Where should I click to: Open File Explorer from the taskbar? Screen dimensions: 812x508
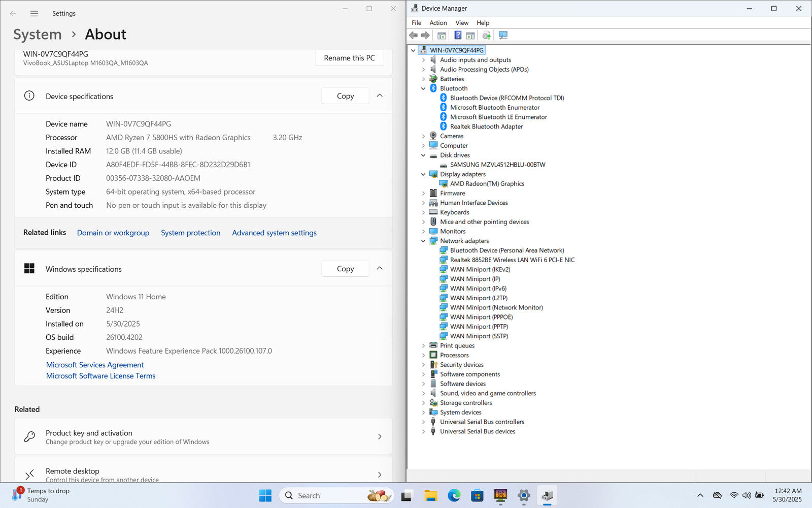430,496
